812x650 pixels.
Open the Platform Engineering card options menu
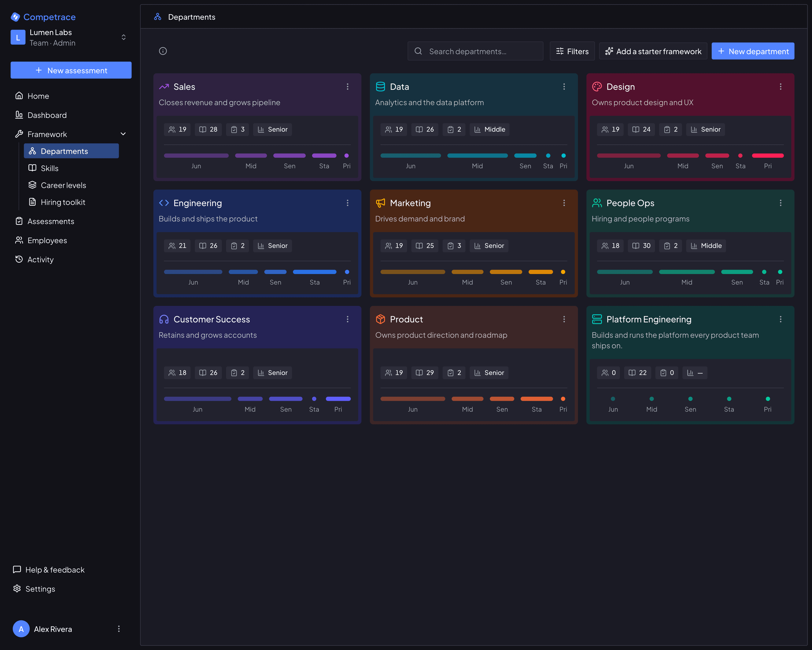(781, 319)
